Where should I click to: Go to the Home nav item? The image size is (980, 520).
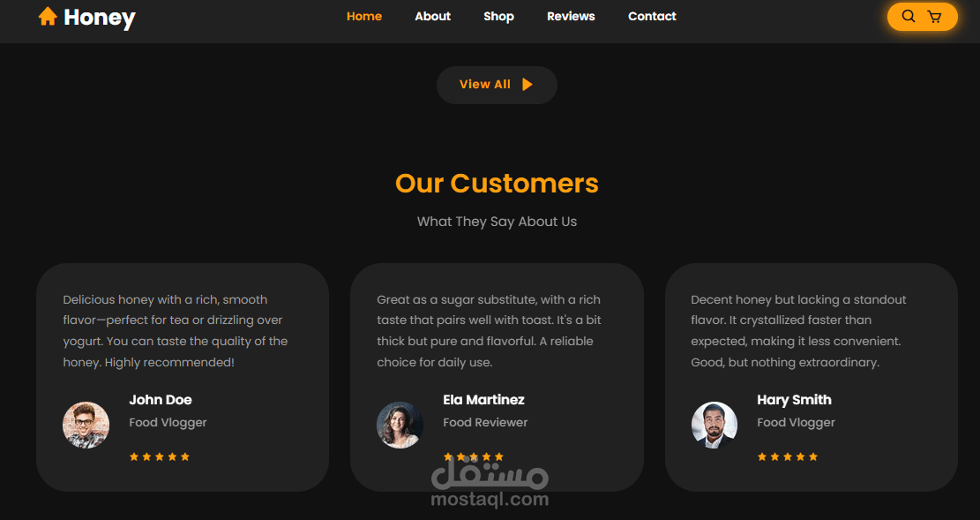(364, 16)
